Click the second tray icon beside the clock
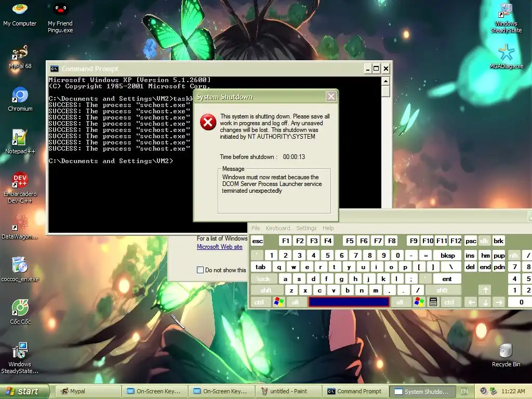Image resolution: width=532 pixels, height=399 pixels. pyautogui.click(x=493, y=391)
